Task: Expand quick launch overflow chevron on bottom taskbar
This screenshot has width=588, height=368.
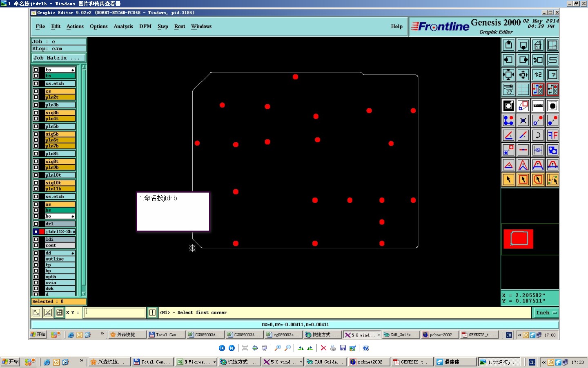Action: pyautogui.click(x=81, y=361)
